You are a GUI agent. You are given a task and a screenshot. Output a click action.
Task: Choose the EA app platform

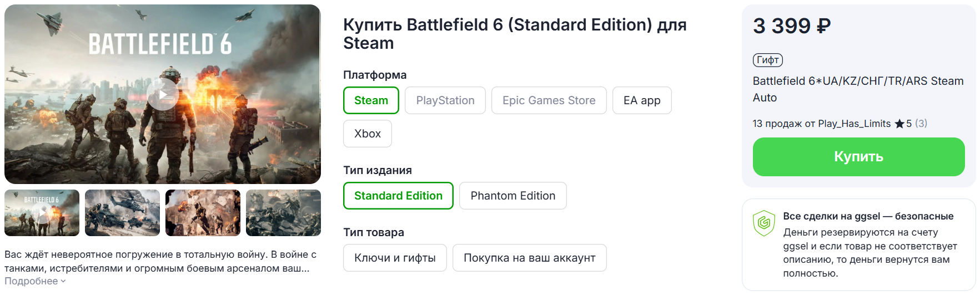642,100
